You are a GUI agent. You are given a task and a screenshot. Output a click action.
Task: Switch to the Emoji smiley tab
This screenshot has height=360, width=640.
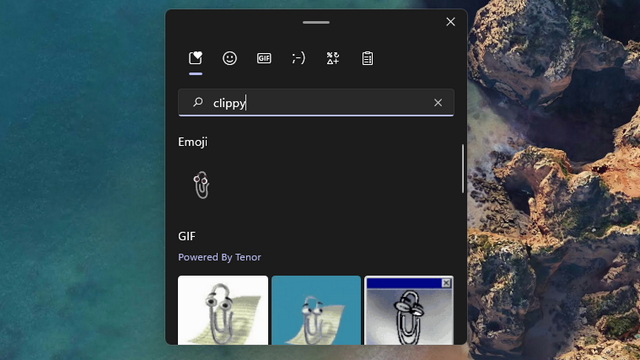[x=229, y=58]
